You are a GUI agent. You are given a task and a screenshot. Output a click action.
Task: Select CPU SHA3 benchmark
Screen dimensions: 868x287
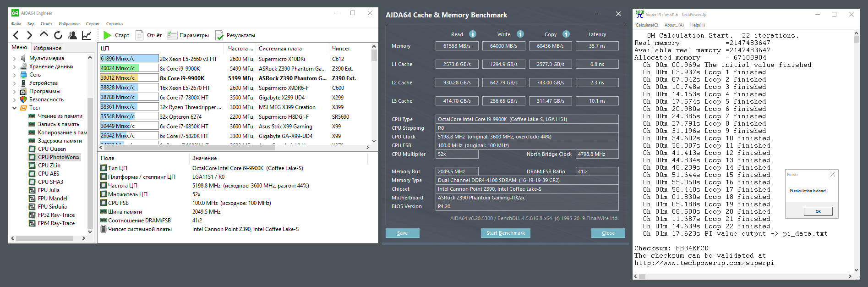coord(50,182)
